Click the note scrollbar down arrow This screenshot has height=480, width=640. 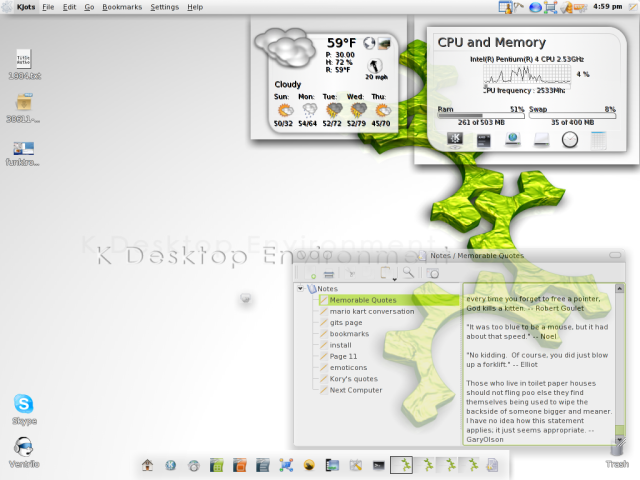[620, 440]
